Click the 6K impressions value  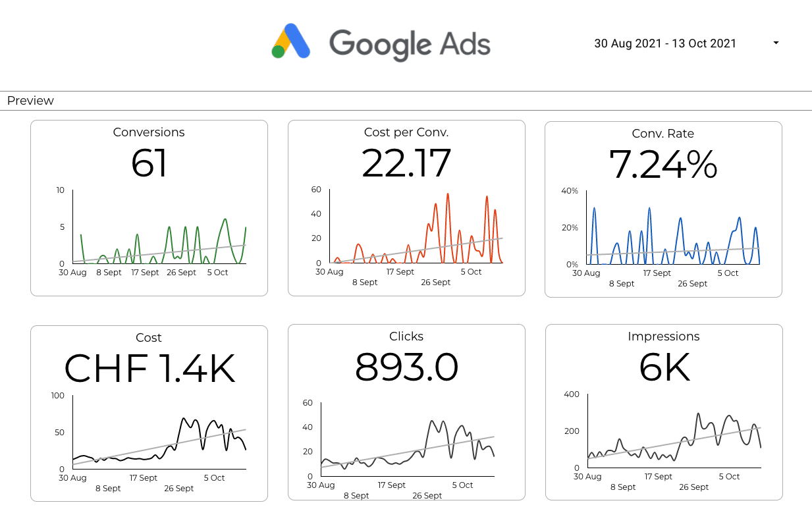tap(664, 367)
